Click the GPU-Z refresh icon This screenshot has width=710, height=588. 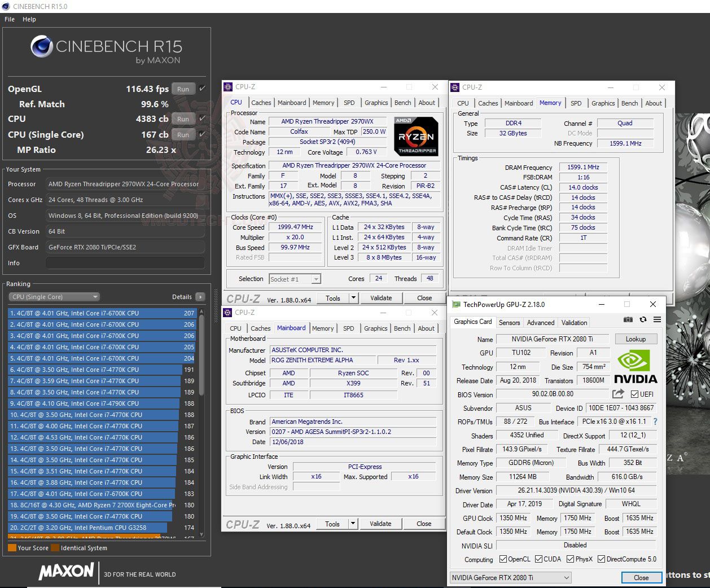click(643, 319)
